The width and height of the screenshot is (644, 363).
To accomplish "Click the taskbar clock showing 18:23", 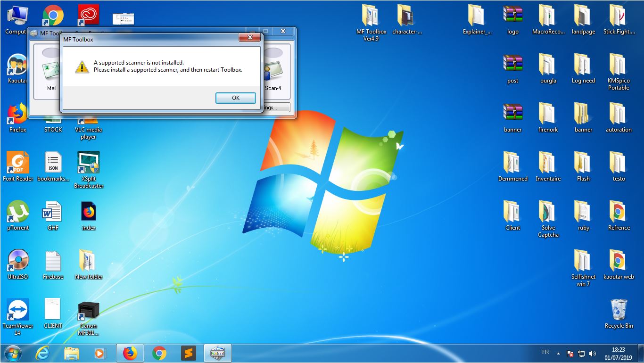I will click(618, 353).
